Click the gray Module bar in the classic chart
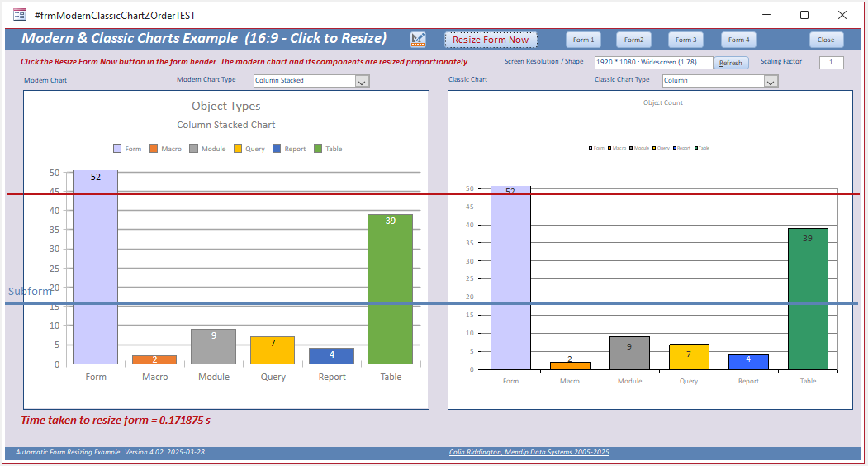The image size is (868, 466). (x=629, y=353)
